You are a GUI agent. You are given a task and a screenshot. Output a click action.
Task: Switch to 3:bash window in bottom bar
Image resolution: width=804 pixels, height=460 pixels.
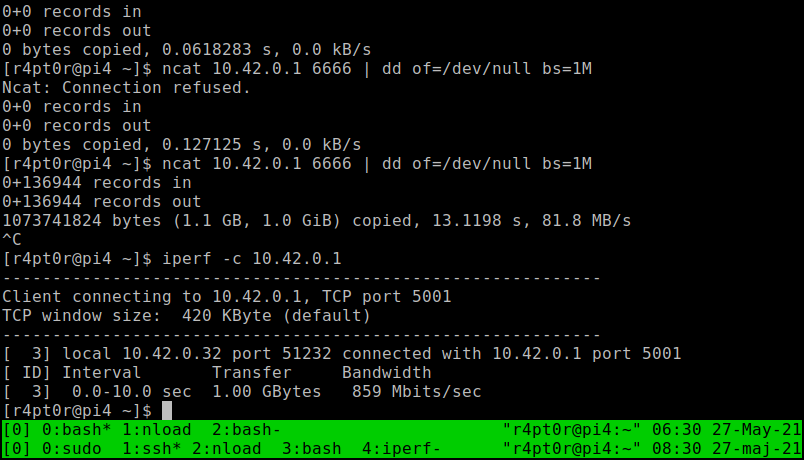(x=311, y=449)
